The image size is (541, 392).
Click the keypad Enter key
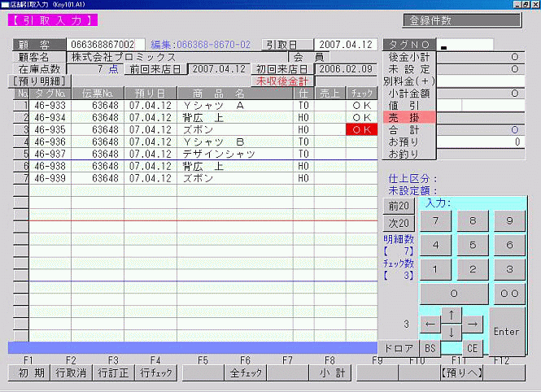pyautogui.click(x=507, y=331)
